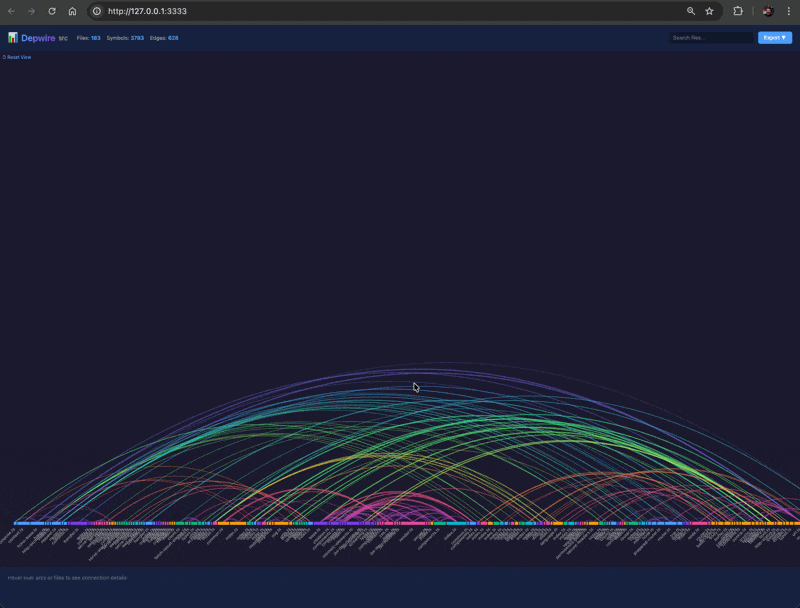The image size is (800, 608).
Task: Click the browser home icon
Action: pos(71,12)
